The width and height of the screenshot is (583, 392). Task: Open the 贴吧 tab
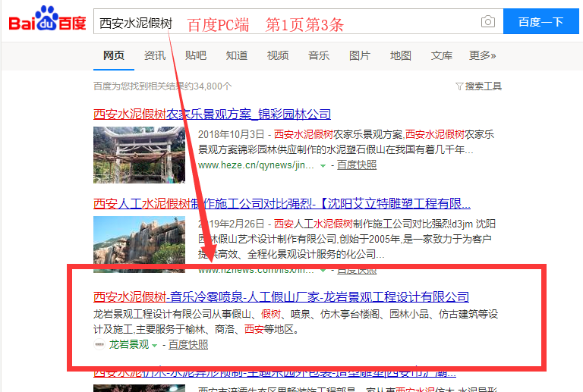pyautogui.click(x=196, y=55)
